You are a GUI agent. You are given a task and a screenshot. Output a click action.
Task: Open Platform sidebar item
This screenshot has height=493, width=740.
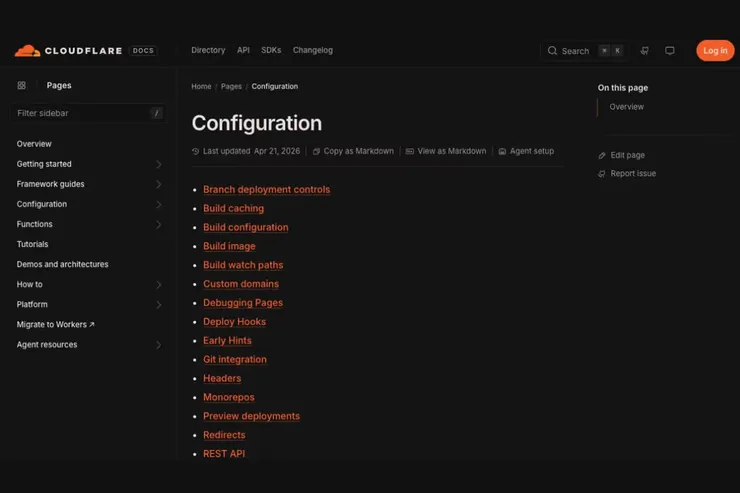click(x=32, y=304)
